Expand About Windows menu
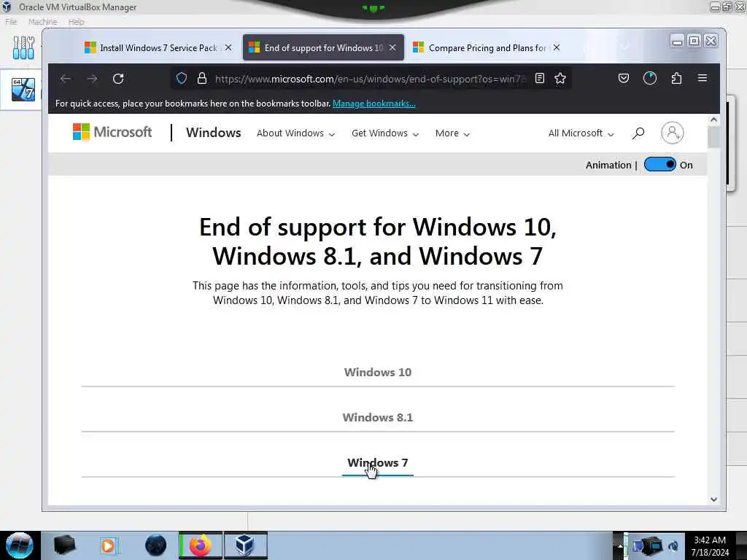 tap(296, 133)
